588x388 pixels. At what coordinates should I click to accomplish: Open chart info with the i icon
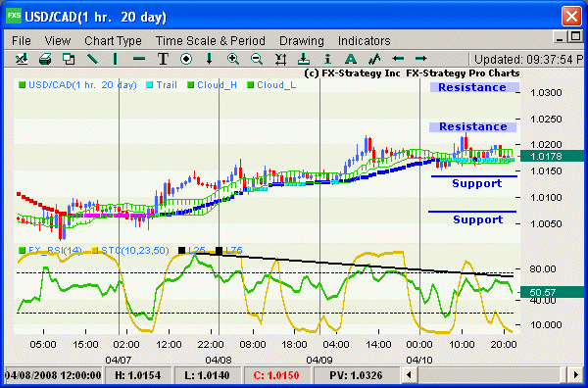[327, 59]
